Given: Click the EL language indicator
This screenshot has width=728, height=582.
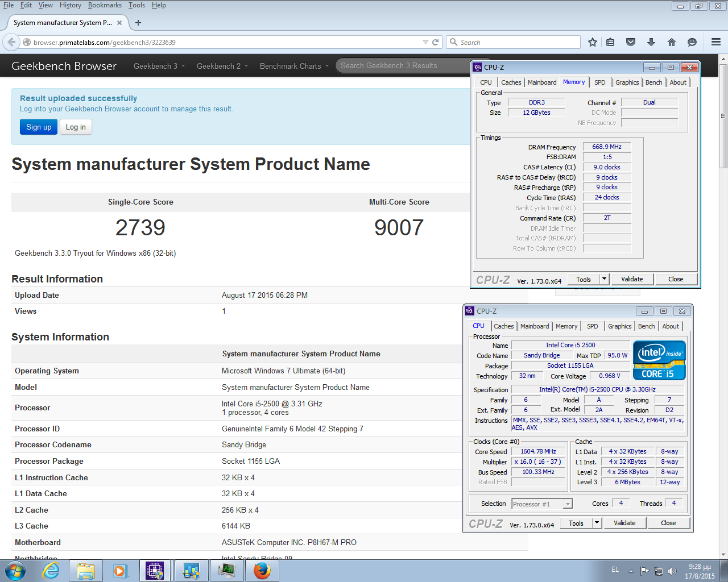Looking at the screenshot, I should point(615,569).
